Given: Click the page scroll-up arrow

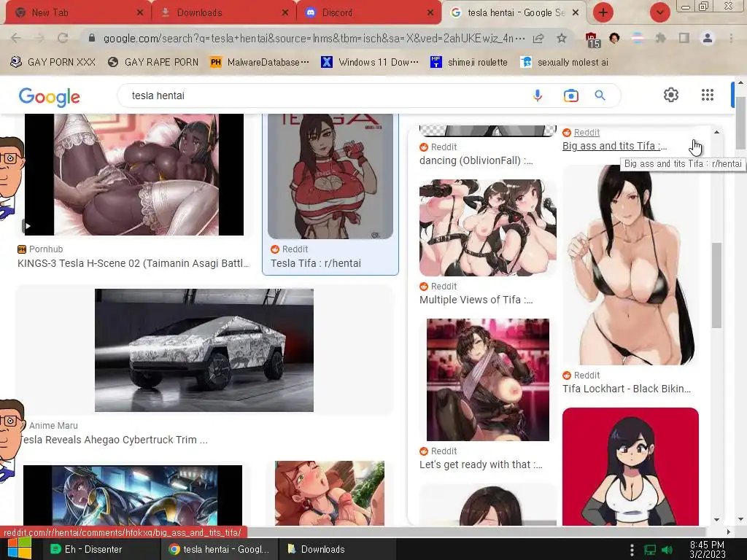Looking at the screenshot, I should coord(741,83).
